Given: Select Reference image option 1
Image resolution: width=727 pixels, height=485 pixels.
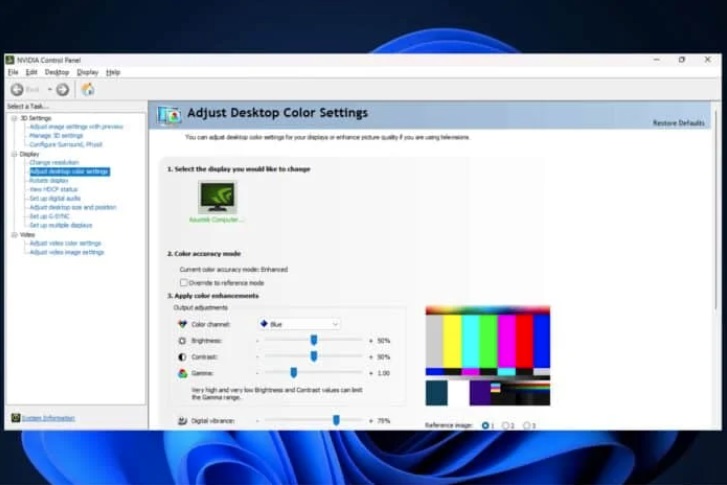Looking at the screenshot, I should click(485, 425).
